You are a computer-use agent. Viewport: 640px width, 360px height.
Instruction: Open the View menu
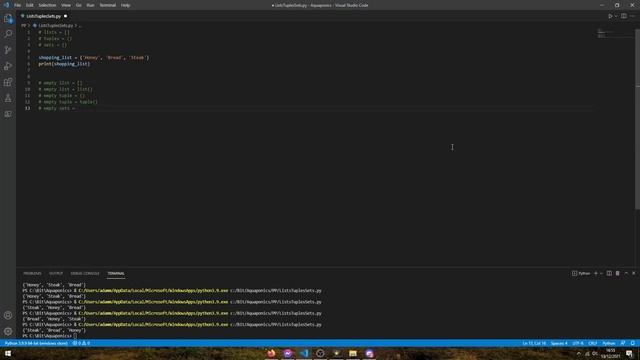coord(66,5)
